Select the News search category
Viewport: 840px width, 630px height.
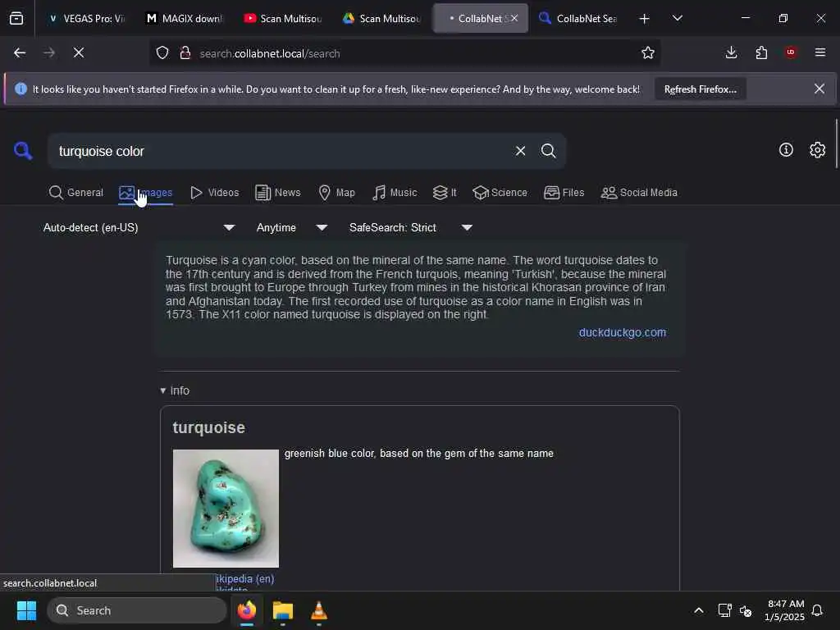(x=277, y=192)
